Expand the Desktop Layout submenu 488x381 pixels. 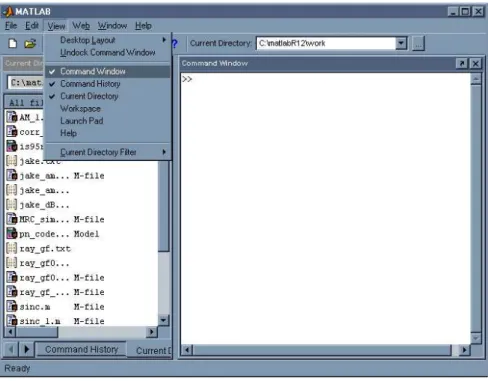(107, 40)
